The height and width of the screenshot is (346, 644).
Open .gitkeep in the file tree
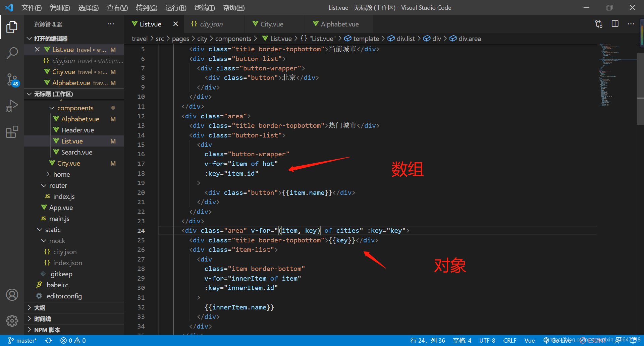coord(74,274)
